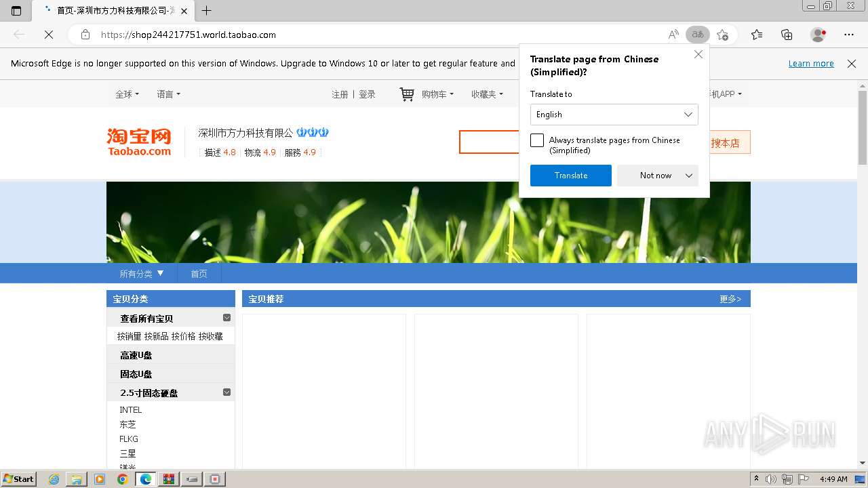Viewport: 868px width, 488px height.
Task: Open the 全球 region dropdown
Action: tap(127, 94)
